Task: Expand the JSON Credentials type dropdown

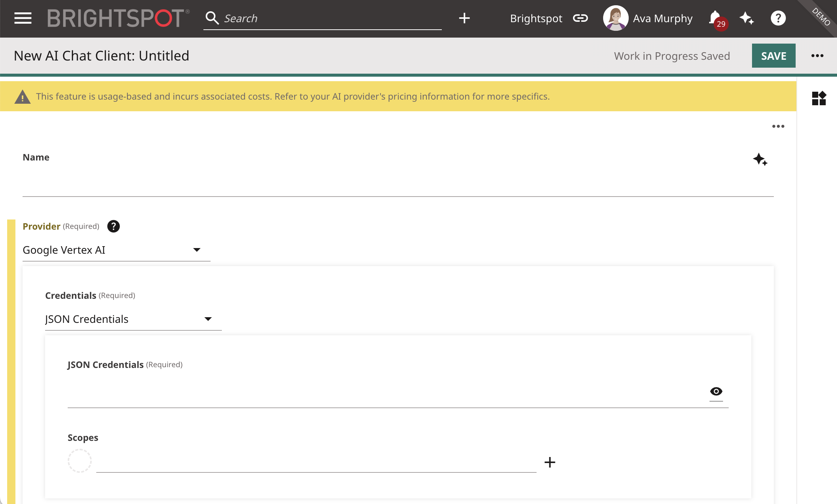Action: (x=133, y=319)
